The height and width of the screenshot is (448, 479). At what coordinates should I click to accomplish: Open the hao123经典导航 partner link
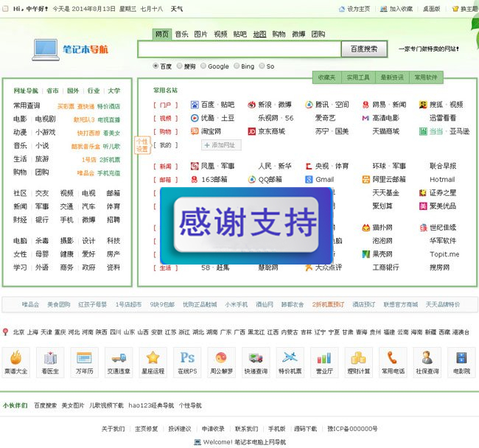[151, 405]
